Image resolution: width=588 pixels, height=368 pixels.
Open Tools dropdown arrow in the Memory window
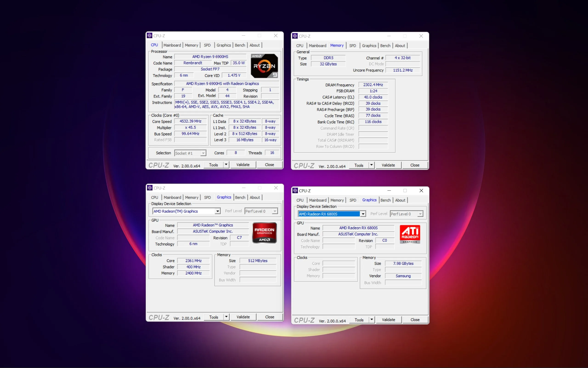coord(371,165)
